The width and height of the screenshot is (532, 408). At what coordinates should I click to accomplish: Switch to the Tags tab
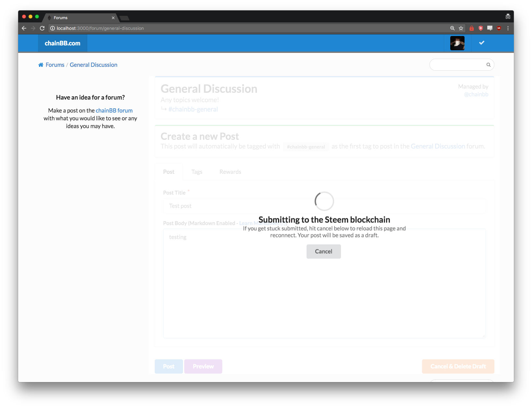click(197, 172)
